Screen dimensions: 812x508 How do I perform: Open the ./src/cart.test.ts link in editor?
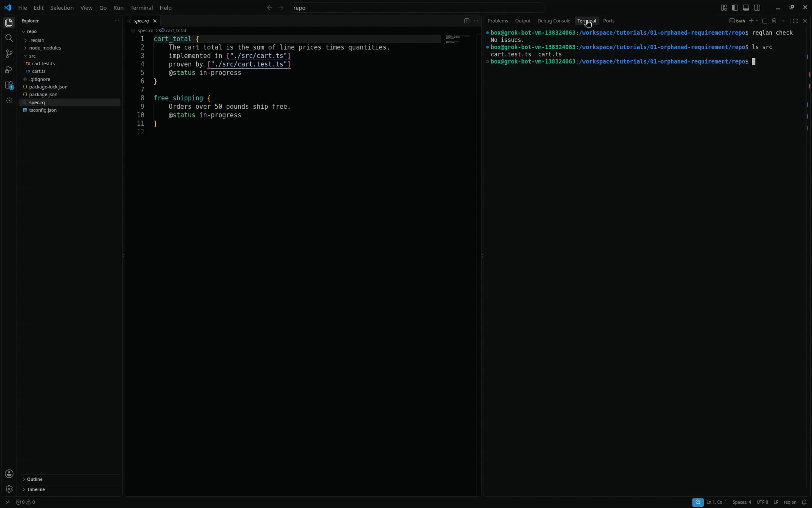coord(249,64)
